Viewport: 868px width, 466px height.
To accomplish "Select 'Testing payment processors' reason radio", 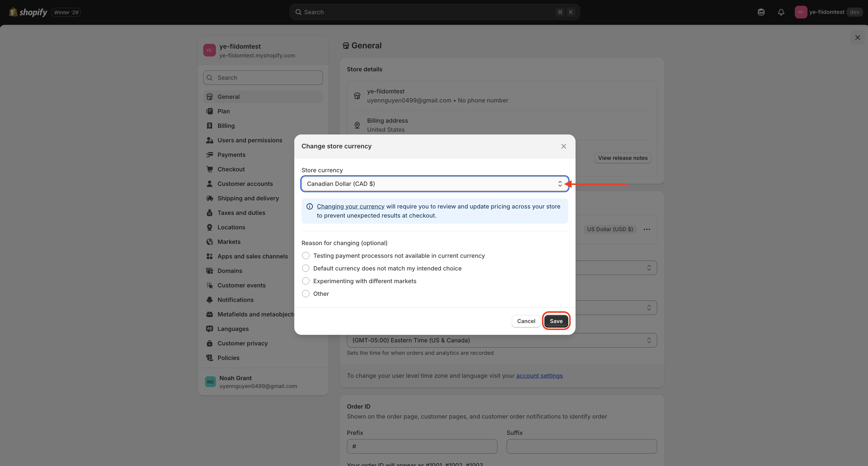I will 306,256.
